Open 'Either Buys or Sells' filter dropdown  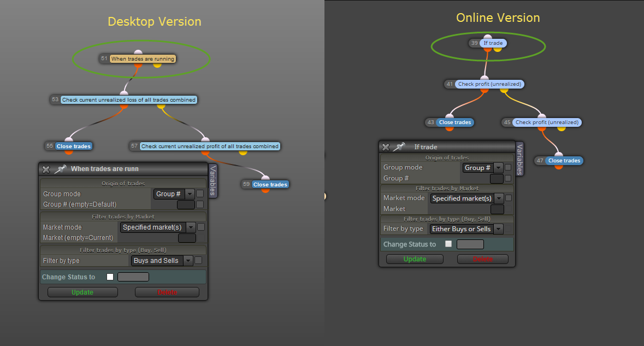tap(466, 229)
